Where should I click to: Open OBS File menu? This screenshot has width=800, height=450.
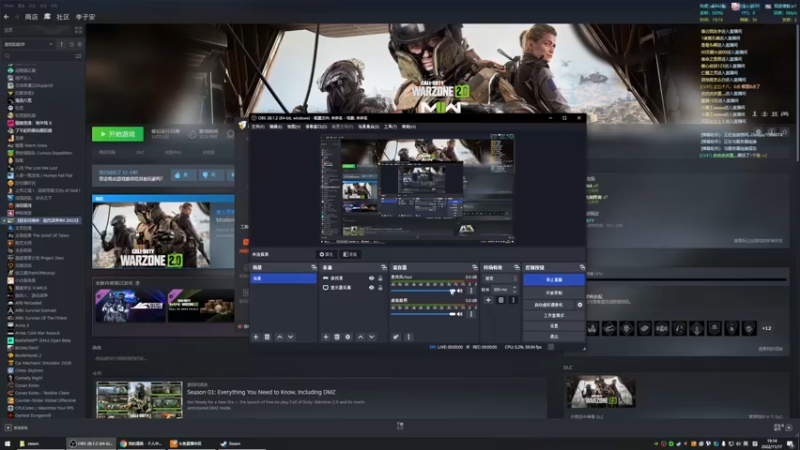tap(258, 127)
